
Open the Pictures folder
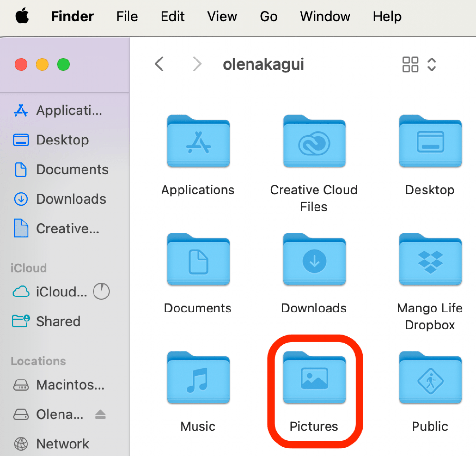(x=314, y=379)
